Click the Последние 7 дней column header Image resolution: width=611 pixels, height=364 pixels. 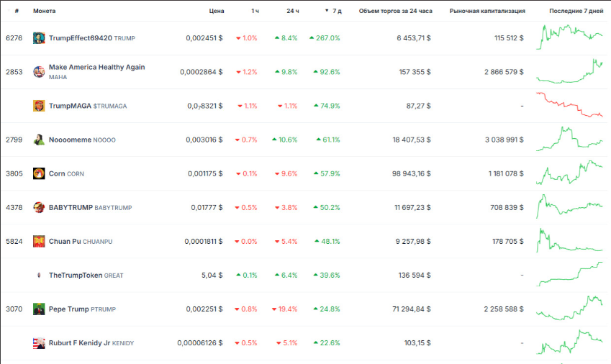tap(576, 11)
